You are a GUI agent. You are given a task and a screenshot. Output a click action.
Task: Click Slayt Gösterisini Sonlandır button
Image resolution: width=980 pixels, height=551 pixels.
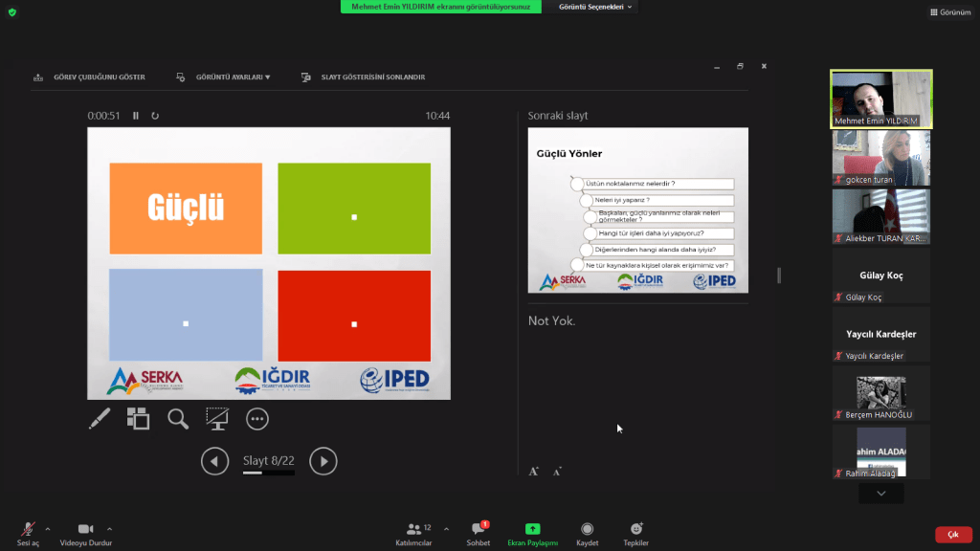pos(364,77)
